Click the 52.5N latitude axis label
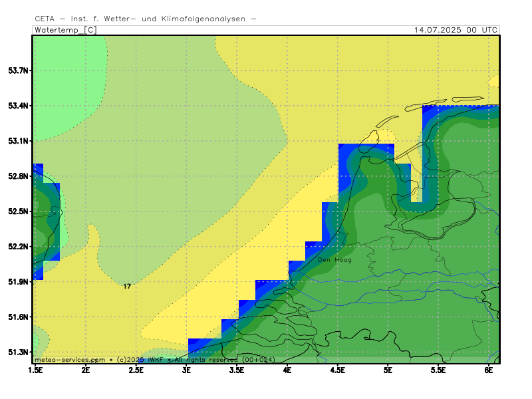532x399 pixels. [19, 211]
